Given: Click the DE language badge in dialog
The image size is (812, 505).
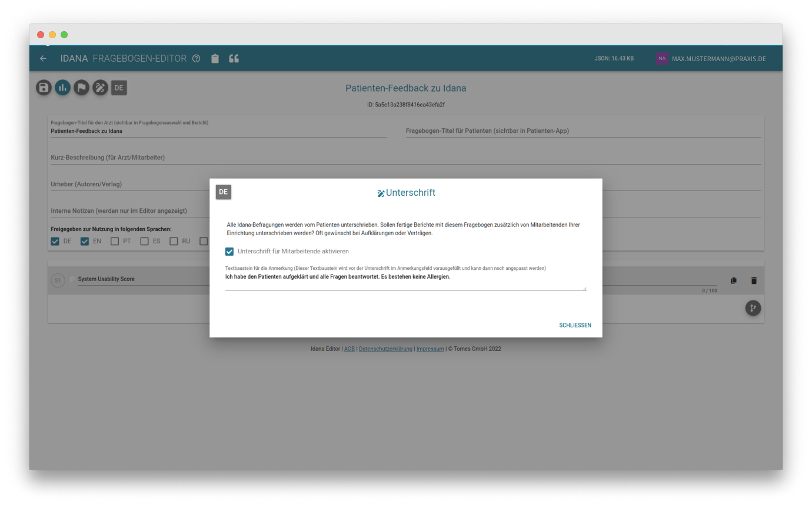Looking at the screenshot, I should pos(224,192).
